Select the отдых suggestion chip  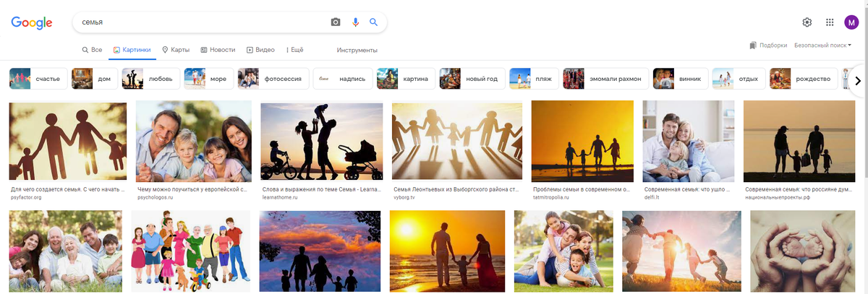coord(739,78)
